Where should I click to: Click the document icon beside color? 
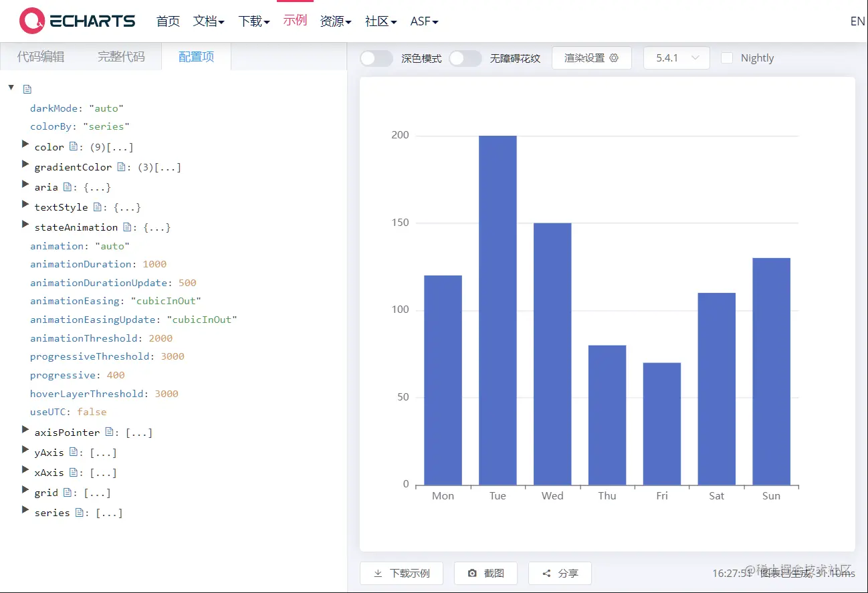point(74,146)
